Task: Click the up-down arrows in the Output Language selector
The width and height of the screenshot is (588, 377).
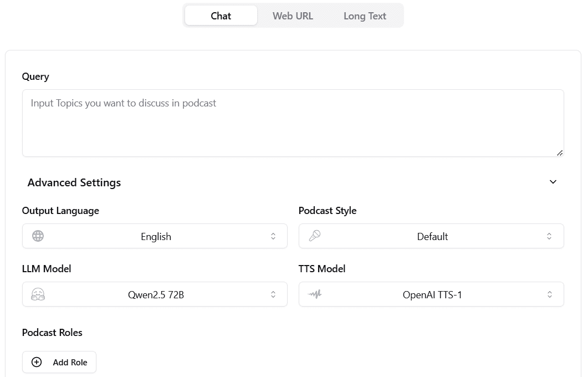Action: (x=273, y=236)
